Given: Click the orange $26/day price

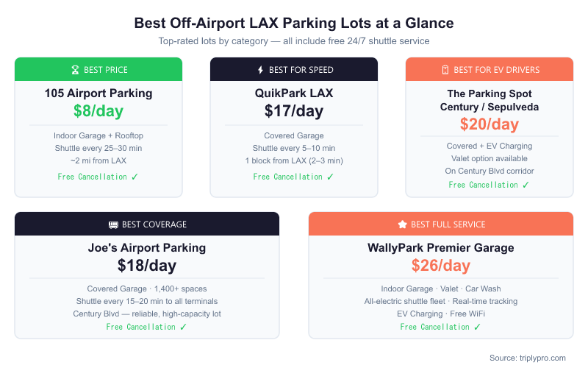Looking at the screenshot, I should click(x=441, y=266).
